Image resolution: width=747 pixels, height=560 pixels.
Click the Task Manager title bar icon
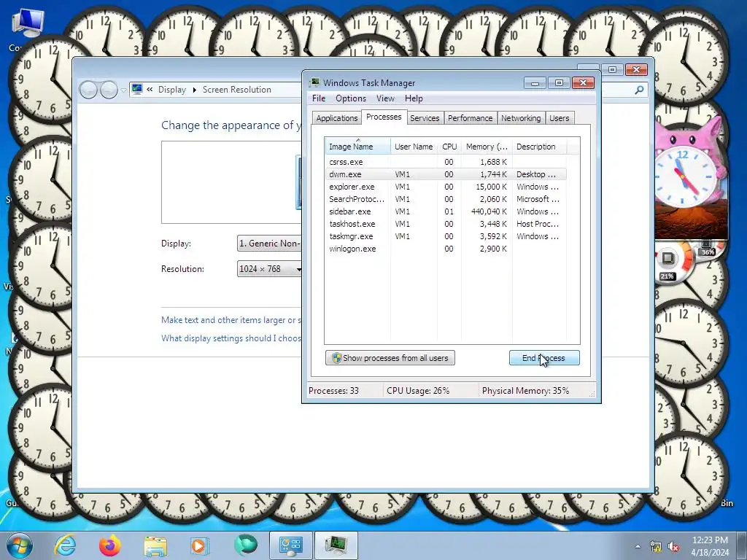(x=314, y=83)
